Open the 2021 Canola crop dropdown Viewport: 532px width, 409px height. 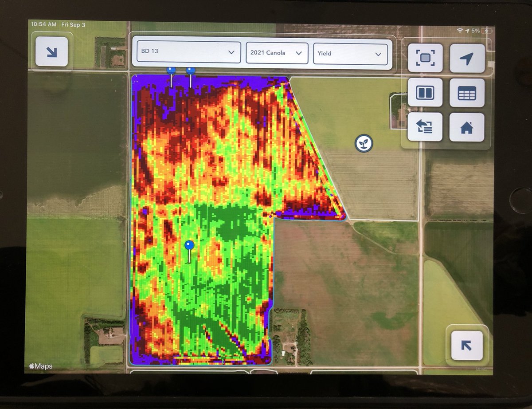click(x=277, y=53)
